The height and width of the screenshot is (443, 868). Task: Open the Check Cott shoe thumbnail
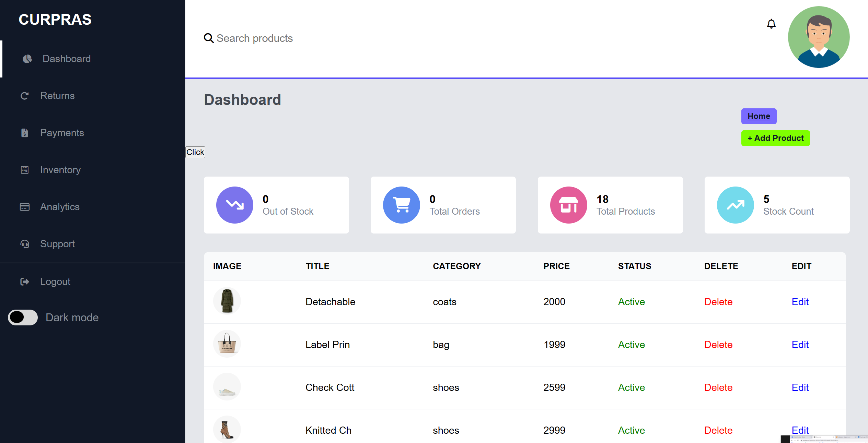pyautogui.click(x=227, y=386)
